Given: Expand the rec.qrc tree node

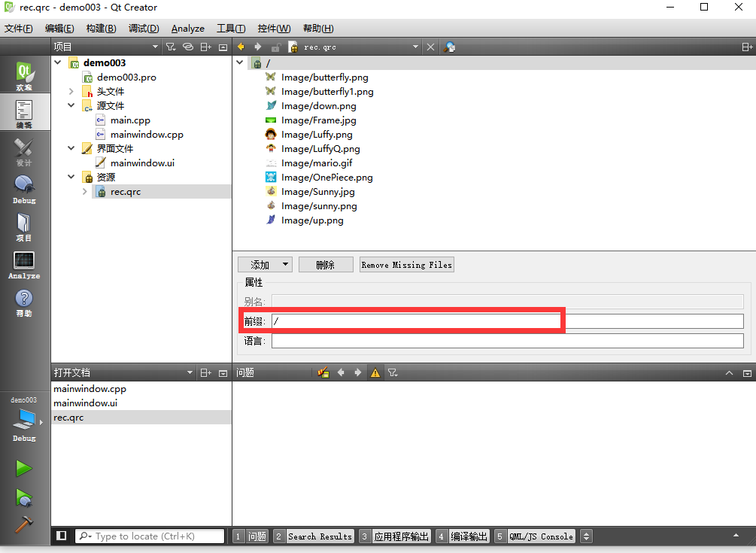Looking at the screenshot, I should click(x=85, y=192).
